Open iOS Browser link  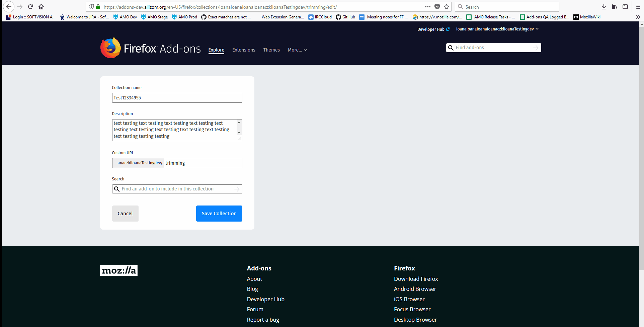pyautogui.click(x=409, y=299)
